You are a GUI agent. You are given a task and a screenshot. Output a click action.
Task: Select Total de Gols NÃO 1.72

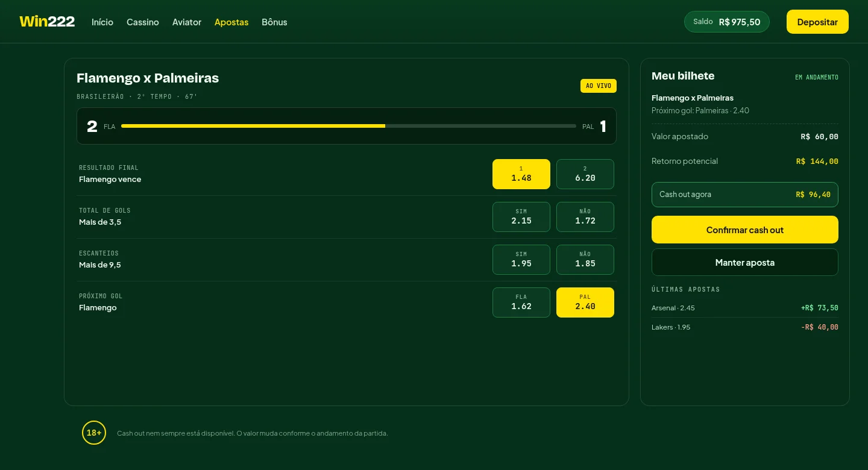(x=585, y=217)
